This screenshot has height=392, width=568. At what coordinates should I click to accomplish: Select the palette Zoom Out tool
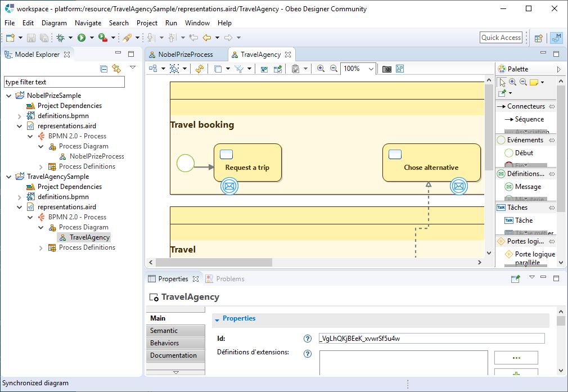(523, 82)
